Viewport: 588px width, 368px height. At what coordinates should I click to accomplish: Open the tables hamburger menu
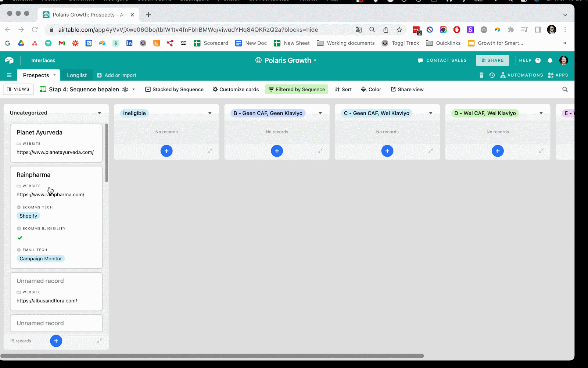click(x=9, y=75)
